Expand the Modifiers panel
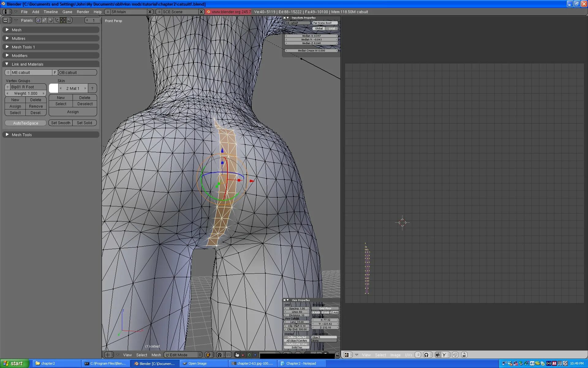 7,56
